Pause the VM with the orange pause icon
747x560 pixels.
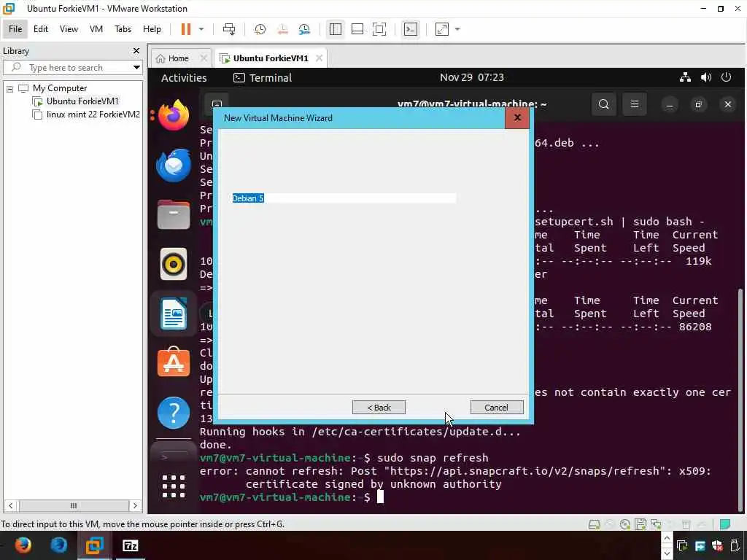point(186,29)
